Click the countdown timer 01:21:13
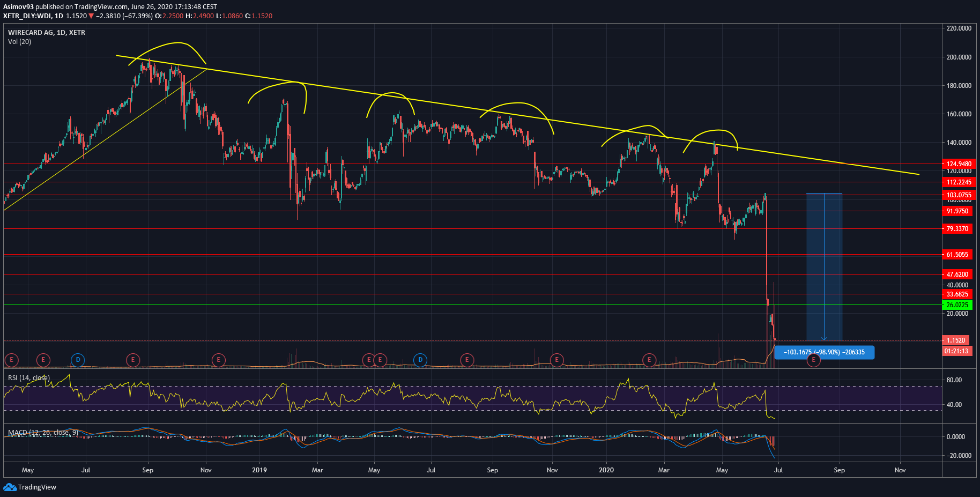Viewport: 980px width, 497px height. (x=956, y=351)
